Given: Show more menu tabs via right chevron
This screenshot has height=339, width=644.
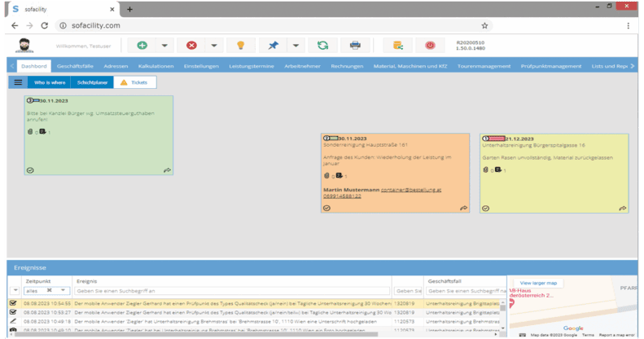Looking at the screenshot, I should click(633, 66).
